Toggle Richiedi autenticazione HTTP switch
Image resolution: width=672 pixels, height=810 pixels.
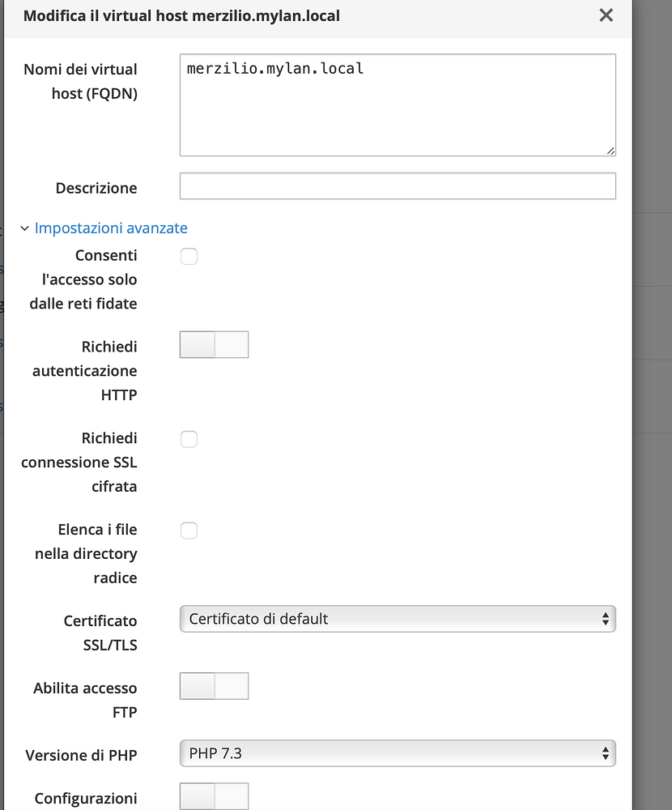coord(214,344)
